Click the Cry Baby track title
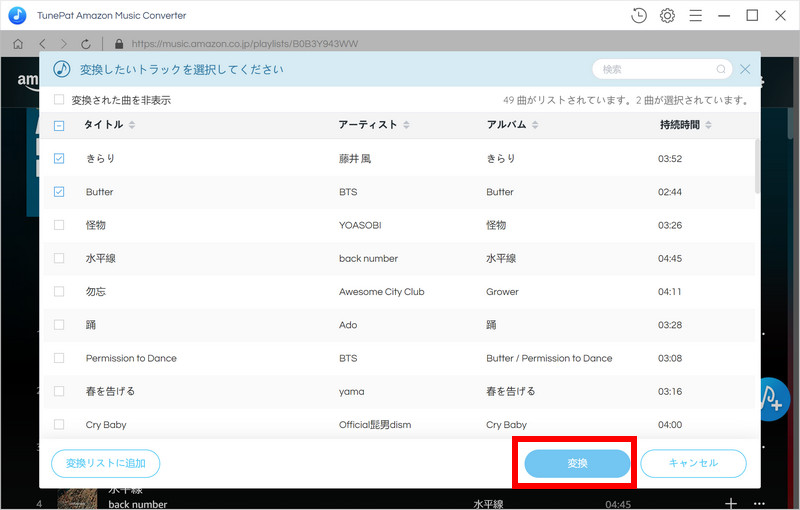800x510 pixels. [106, 424]
